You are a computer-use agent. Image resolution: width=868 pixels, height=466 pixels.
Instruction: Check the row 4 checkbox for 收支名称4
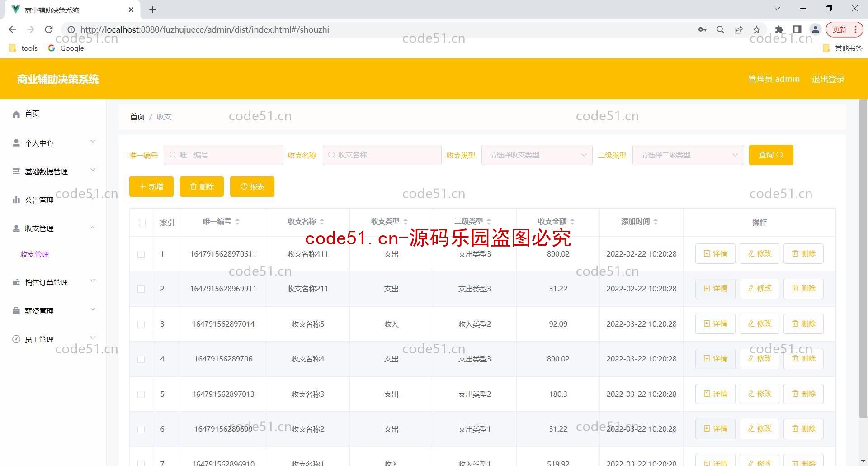coord(141,359)
